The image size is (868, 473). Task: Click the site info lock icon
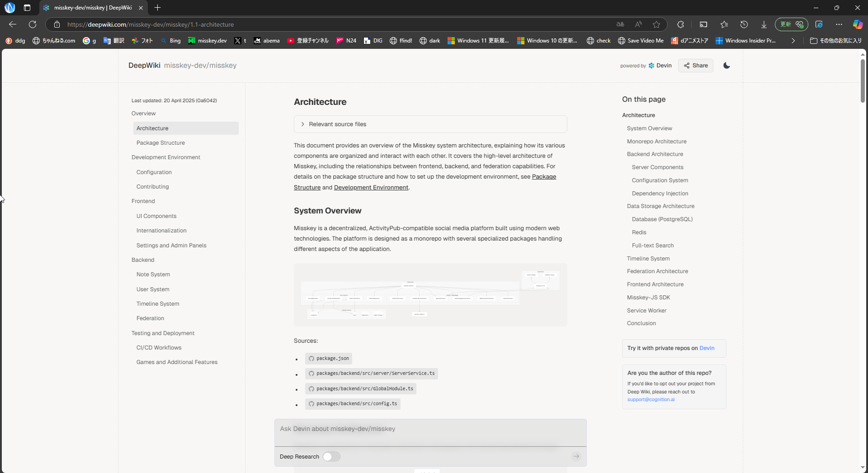[x=57, y=24]
